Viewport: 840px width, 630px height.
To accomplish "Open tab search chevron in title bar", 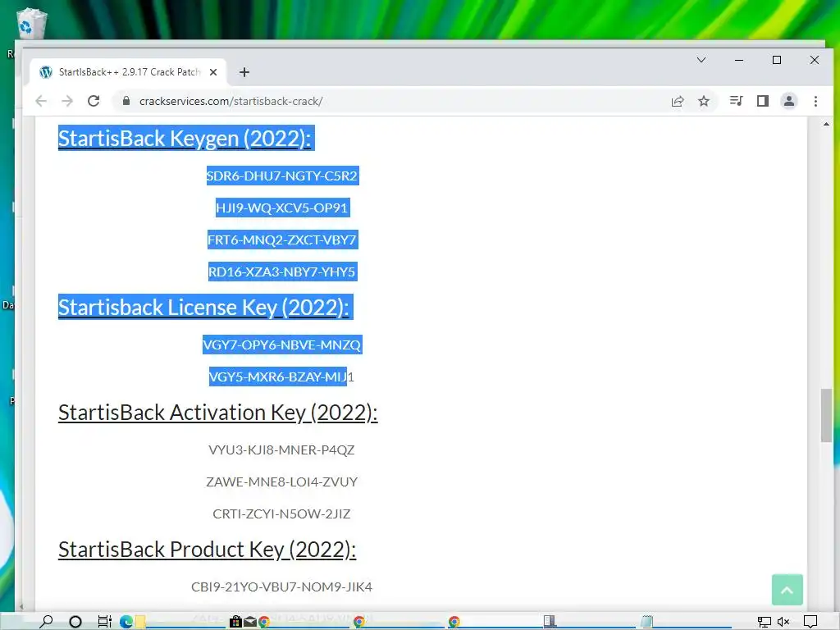I will tap(701, 60).
